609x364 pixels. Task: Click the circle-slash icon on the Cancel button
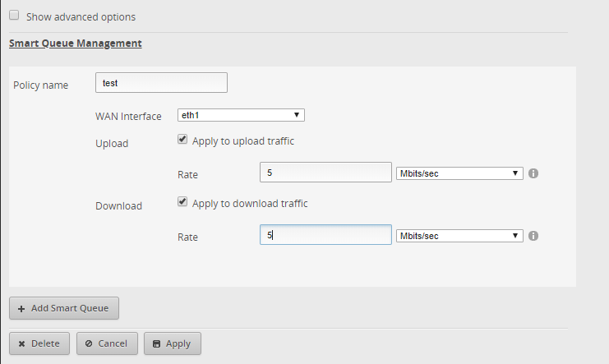tap(90, 343)
